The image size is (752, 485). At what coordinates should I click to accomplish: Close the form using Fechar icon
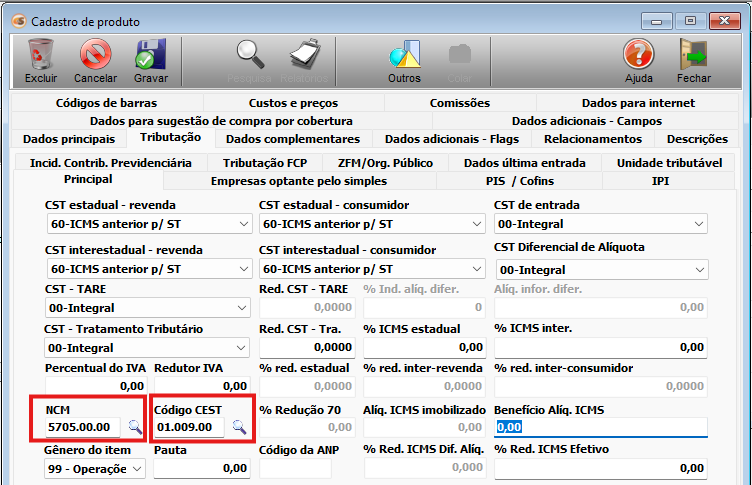click(693, 60)
